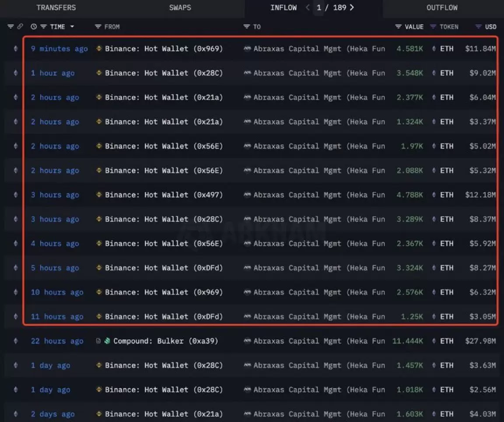
Task: Click Ethereum chain icon in $11.84M row
Action: click(x=15, y=49)
